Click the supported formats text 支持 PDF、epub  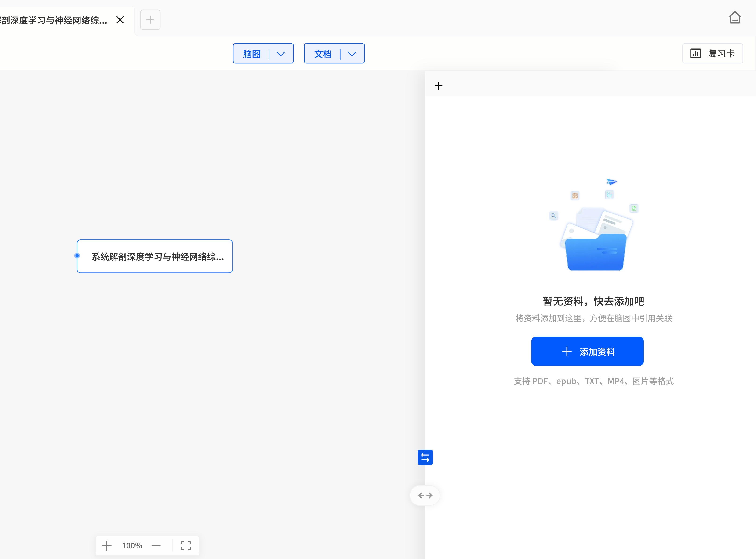point(594,381)
